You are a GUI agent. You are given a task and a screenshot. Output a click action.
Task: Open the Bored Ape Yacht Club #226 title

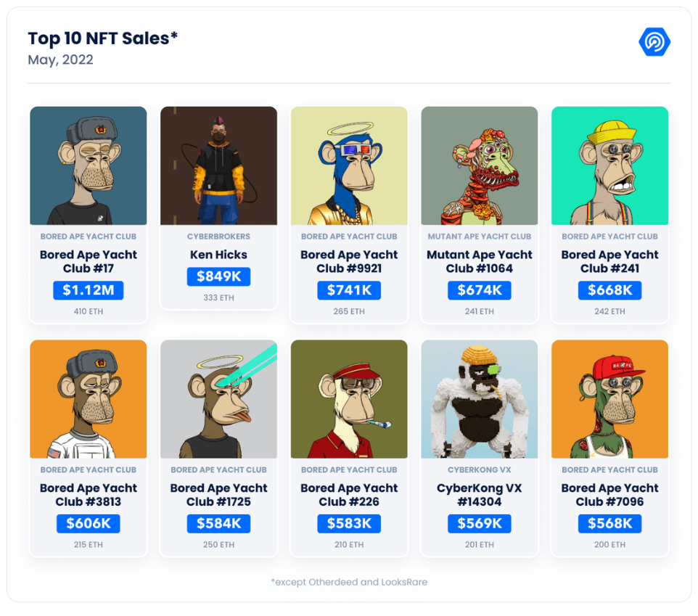coord(349,495)
